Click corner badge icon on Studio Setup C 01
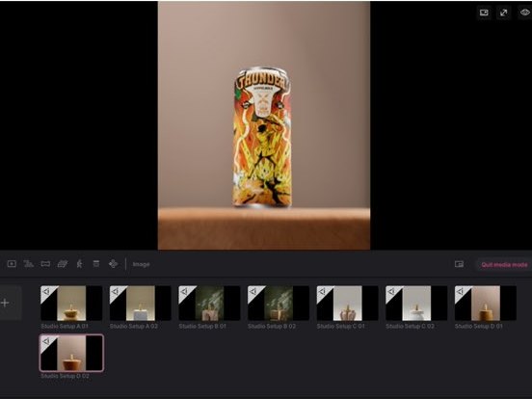This screenshot has width=532, height=399. pos(323,291)
